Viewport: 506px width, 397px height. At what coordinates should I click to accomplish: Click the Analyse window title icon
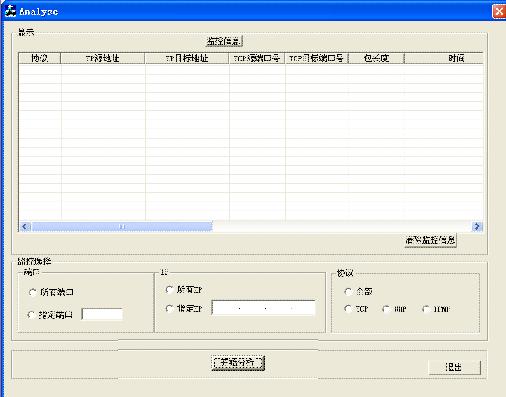tap(10, 11)
